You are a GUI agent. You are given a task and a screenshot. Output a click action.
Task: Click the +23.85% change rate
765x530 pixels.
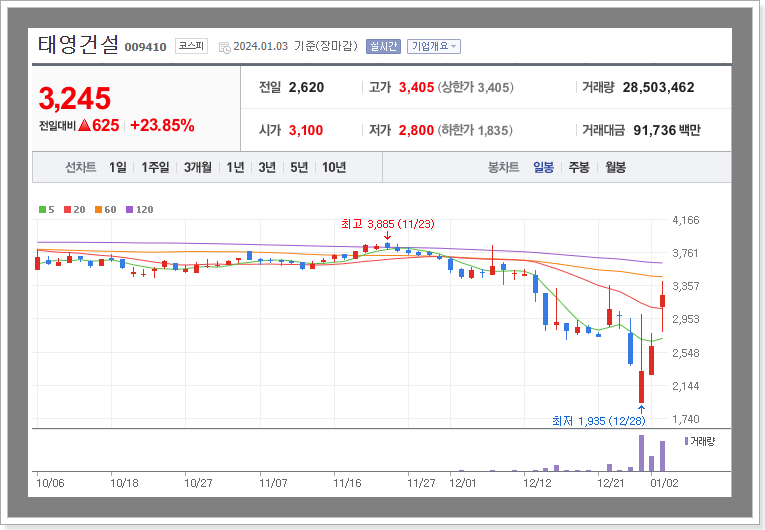click(x=162, y=125)
